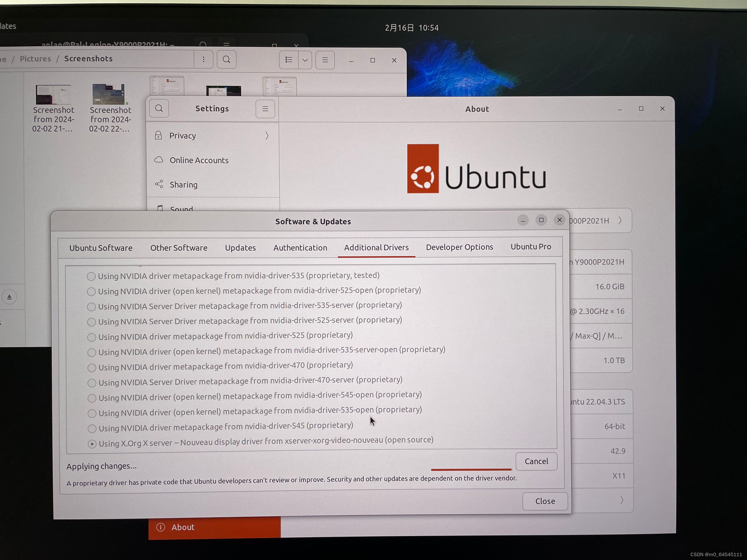The image size is (747, 560).
Task: Choose nvidia-driver-525-server driver option
Action: click(91, 322)
